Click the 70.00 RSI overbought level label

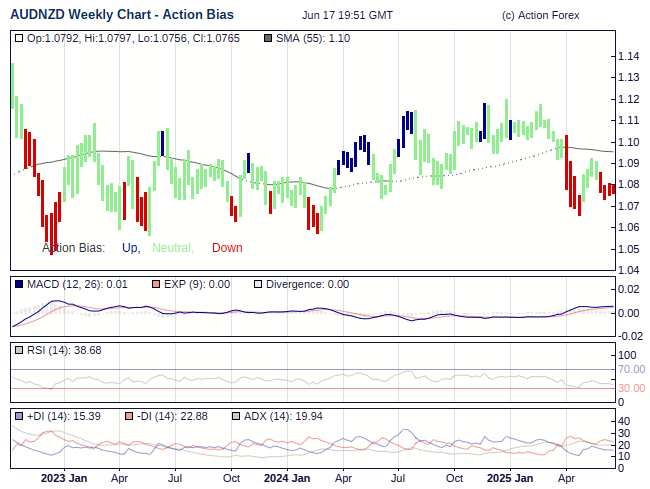click(631, 370)
